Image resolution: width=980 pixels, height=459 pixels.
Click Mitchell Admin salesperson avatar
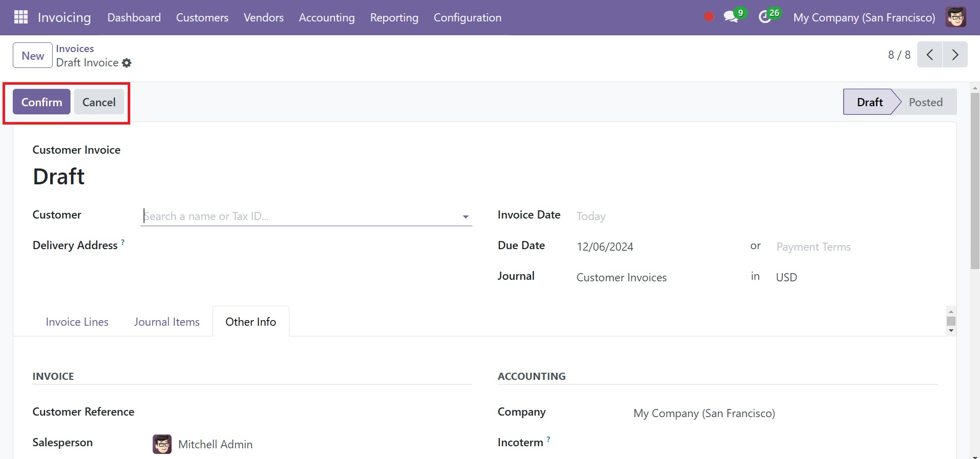pos(162,444)
